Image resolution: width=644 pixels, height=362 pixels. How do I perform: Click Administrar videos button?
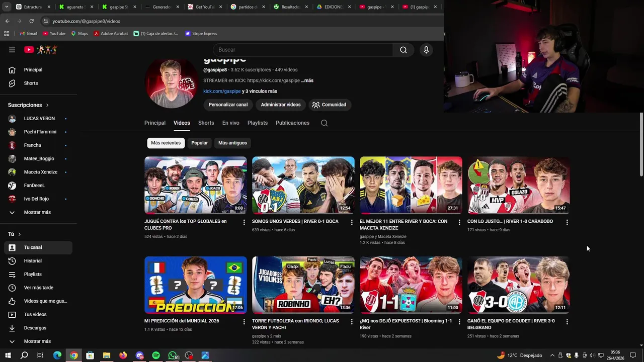pos(281,105)
